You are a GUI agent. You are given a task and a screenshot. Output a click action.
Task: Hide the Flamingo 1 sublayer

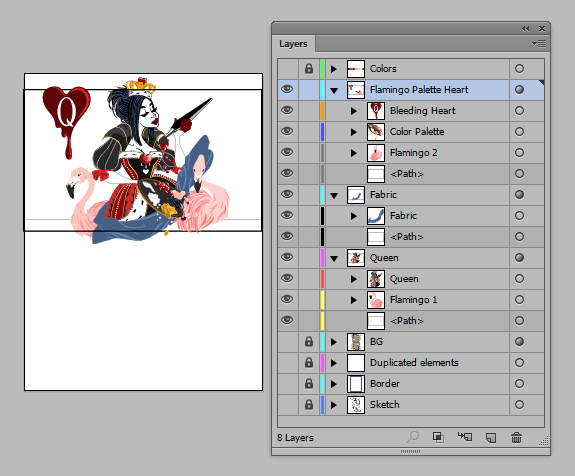(x=287, y=300)
